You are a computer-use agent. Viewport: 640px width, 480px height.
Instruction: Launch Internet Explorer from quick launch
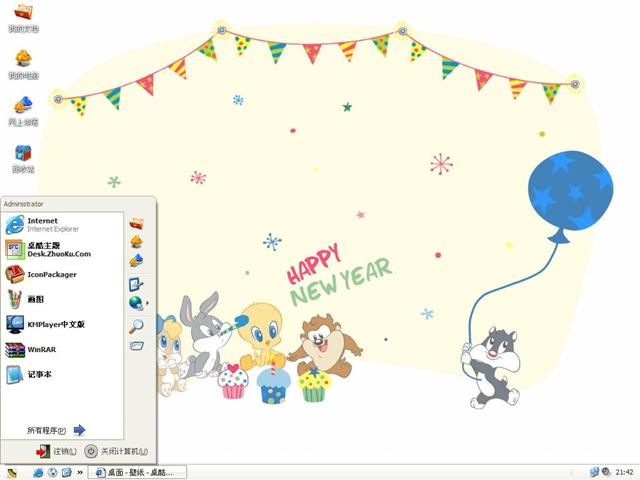tap(38, 473)
